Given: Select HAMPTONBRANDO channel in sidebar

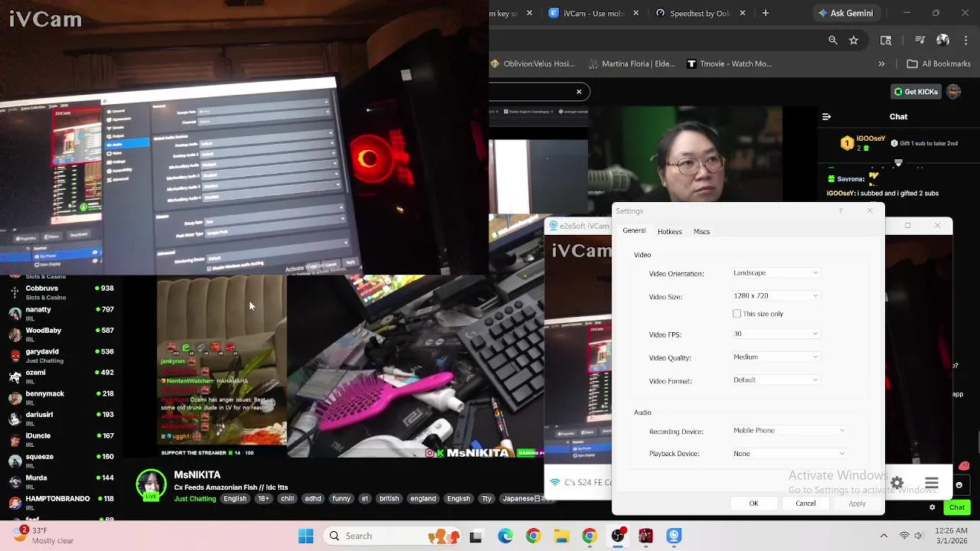Looking at the screenshot, I should 63,503.
